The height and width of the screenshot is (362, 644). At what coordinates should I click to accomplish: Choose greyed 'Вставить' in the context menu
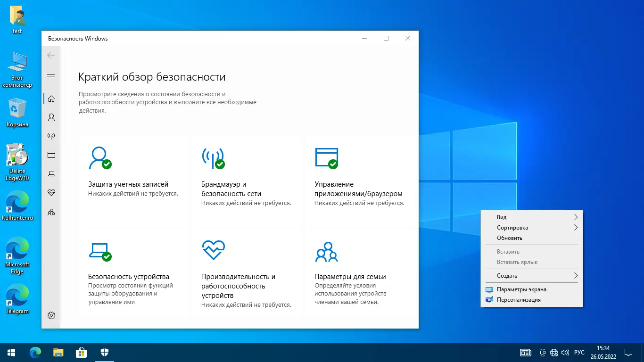point(532,252)
